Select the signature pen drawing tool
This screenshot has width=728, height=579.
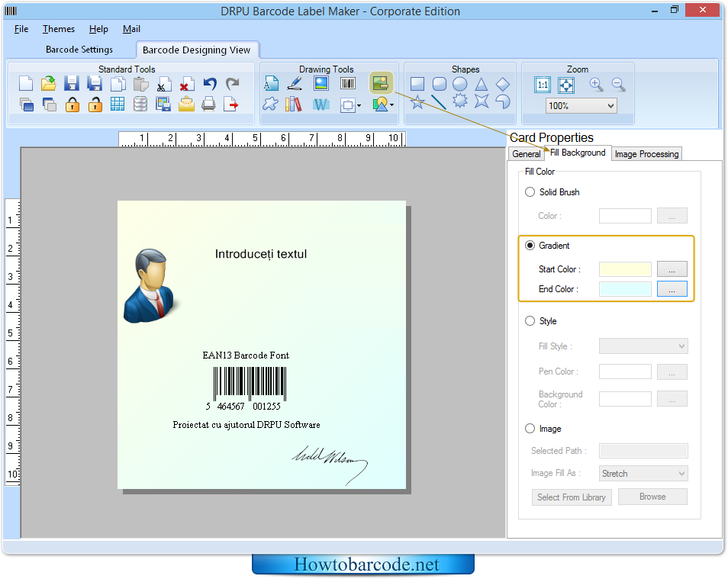[295, 84]
